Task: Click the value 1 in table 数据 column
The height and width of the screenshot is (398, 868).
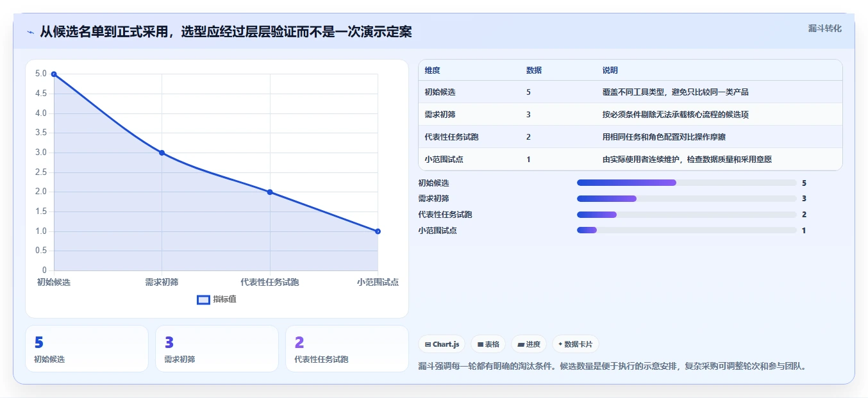Action: point(528,160)
